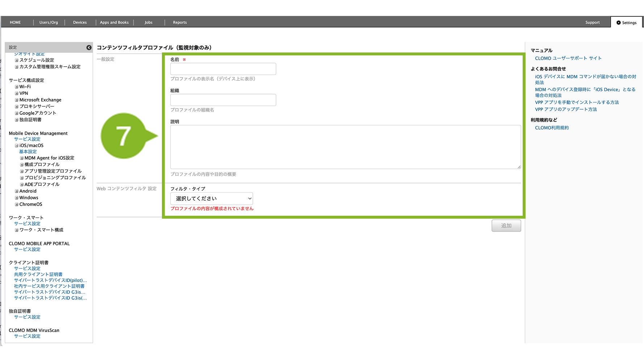Go to the Reports tab
Image resolution: width=644 pixels, height=362 pixels.
click(x=180, y=22)
